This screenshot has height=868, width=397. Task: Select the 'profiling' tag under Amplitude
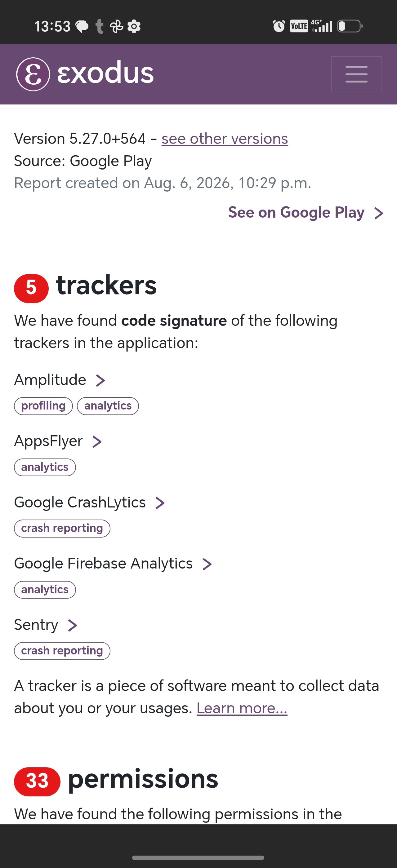coord(43,406)
